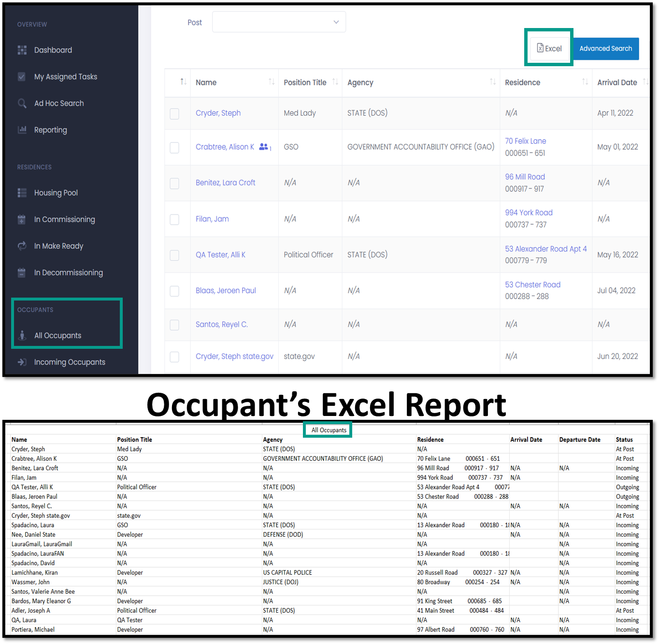Sort by Agency column arrows
Screen dimensions: 659x644
[x=493, y=82]
